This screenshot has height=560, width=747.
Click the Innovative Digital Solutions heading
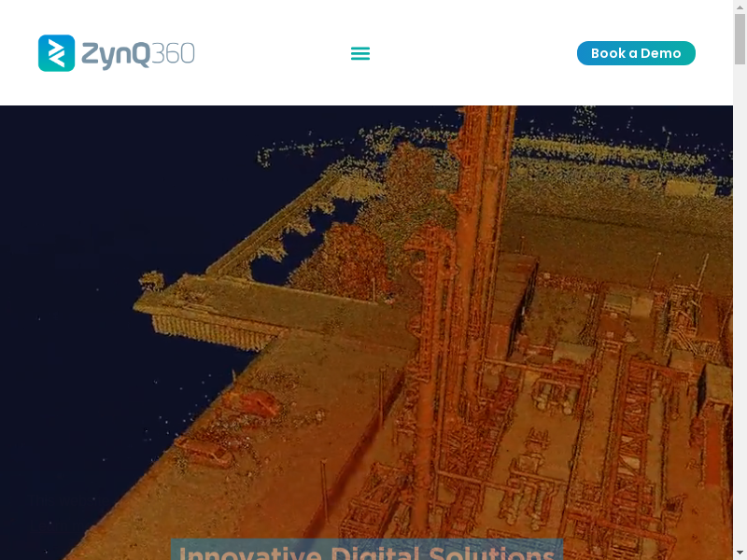(x=366, y=551)
